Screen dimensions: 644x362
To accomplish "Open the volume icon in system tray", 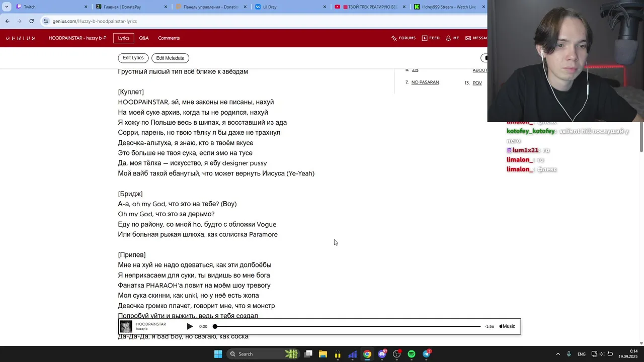I will click(x=602, y=354).
